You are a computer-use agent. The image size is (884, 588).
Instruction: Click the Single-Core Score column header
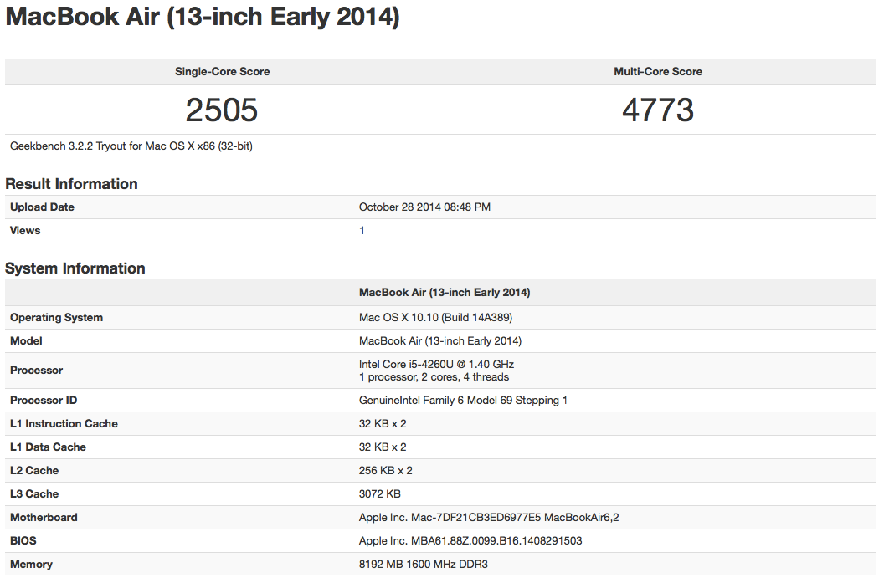pyautogui.click(x=222, y=72)
